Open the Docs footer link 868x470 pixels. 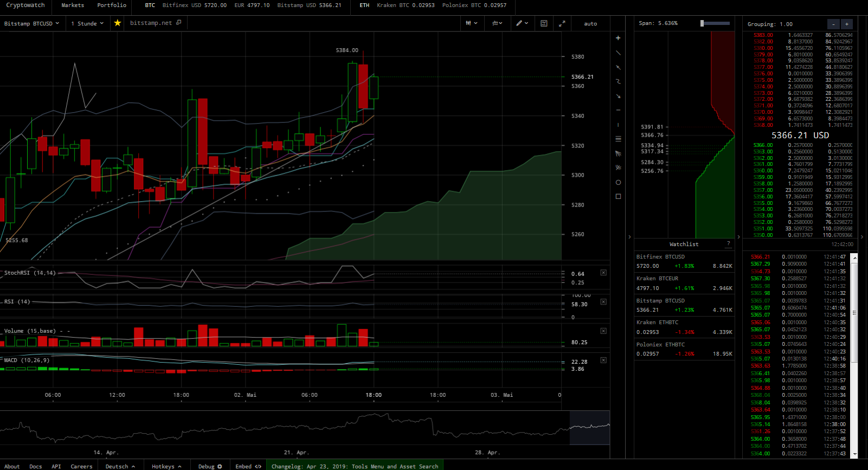[36, 466]
